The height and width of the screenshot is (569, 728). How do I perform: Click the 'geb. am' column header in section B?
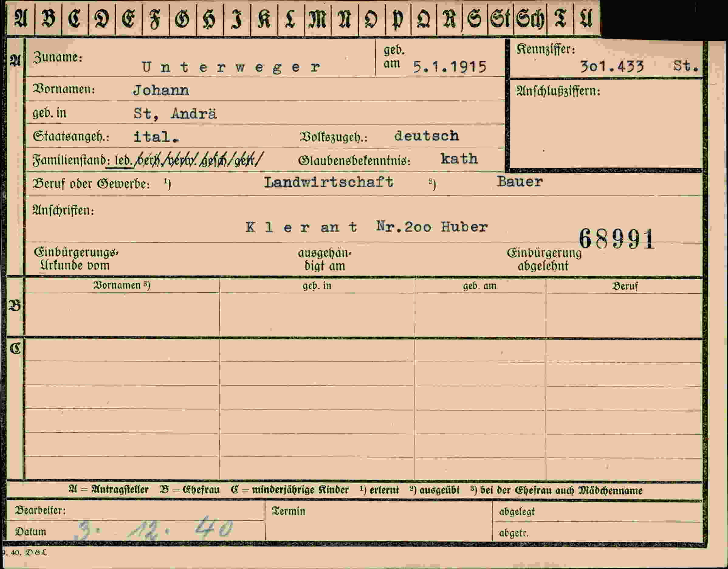click(480, 286)
